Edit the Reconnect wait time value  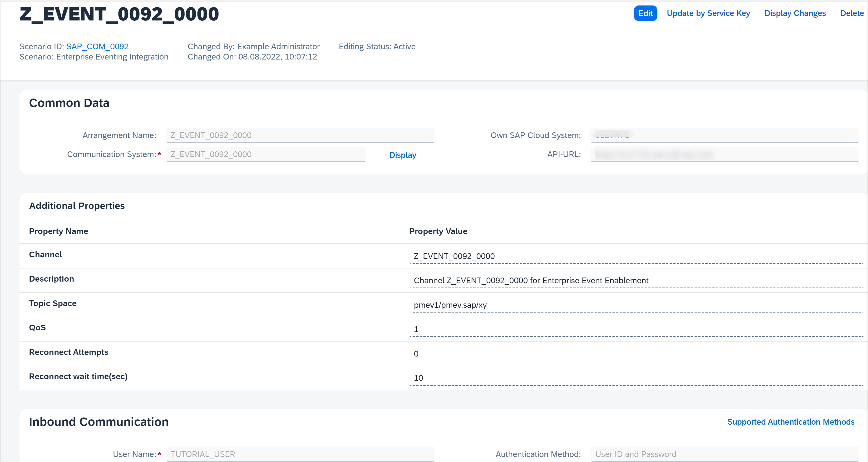[636, 378]
